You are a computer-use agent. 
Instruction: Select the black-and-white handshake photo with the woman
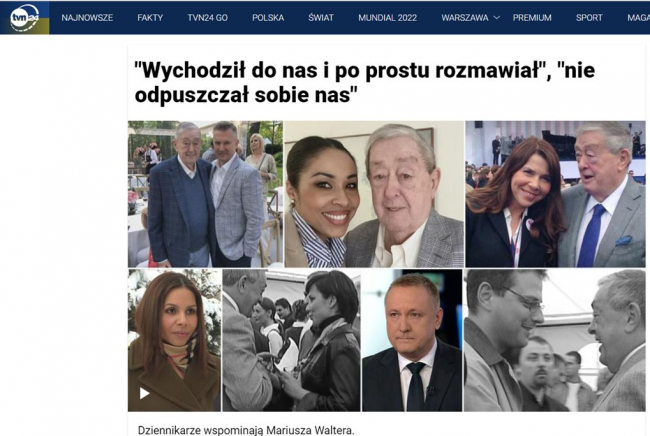tap(291, 340)
